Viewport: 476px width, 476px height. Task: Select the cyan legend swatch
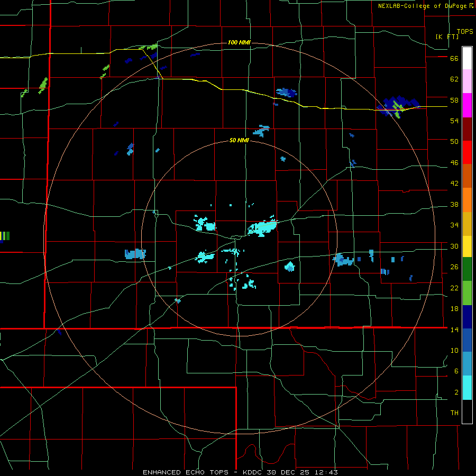467,388
